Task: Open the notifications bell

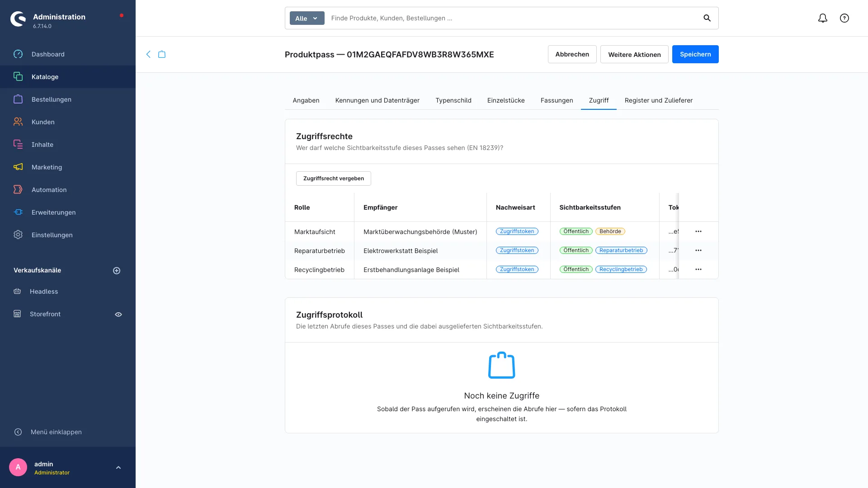Action: 823,18
